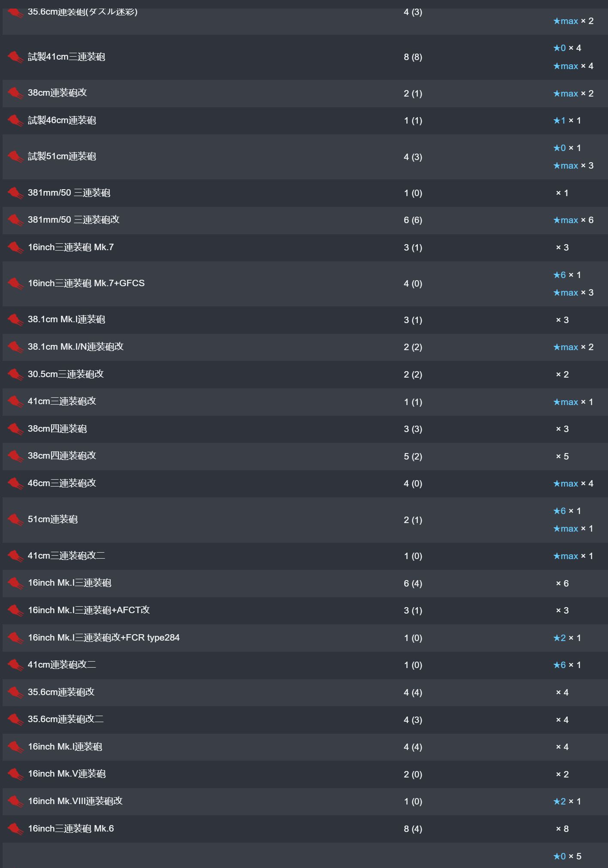
Task: Click the gun icon beside 16inch三連装砲 Mk.7+GFCS
Action: (x=15, y=284)
